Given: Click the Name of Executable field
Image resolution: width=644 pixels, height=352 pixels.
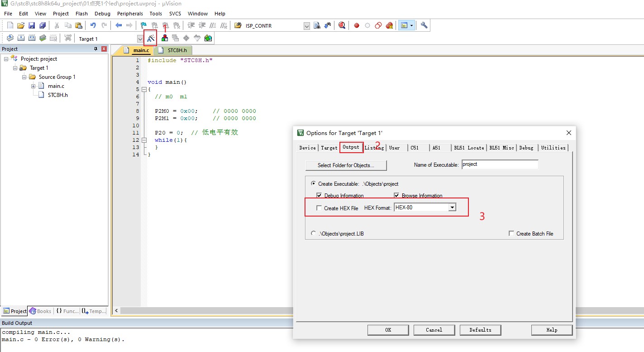Looking at the screenshot, I should click(x=500, y=164).
